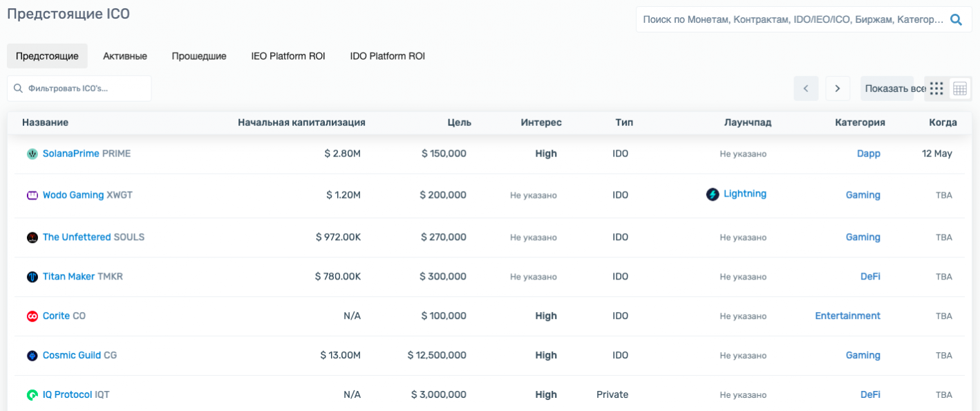Open DeFi category for Titan Maker
This screenshot has height=411, width=980.
870,277
